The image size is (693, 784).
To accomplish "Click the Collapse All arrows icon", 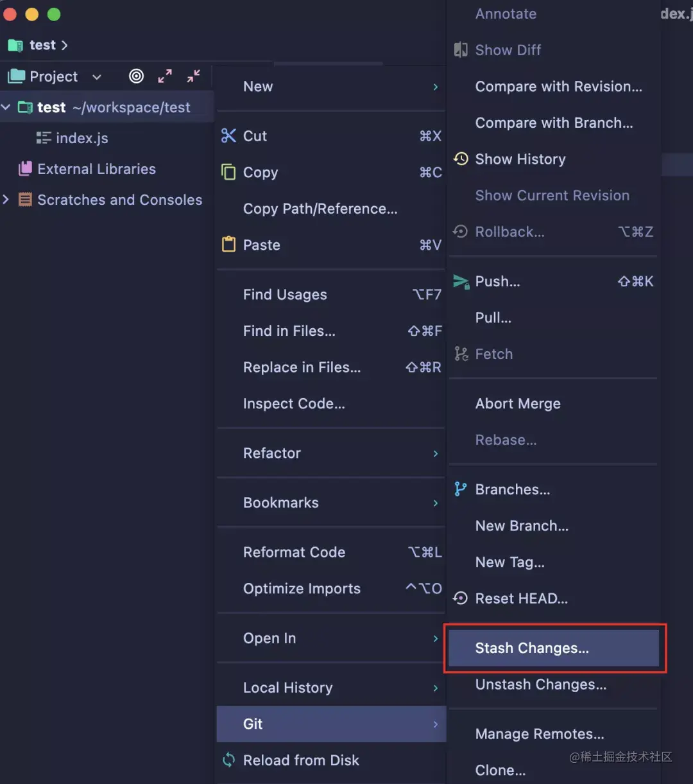I will pos(194,76).
